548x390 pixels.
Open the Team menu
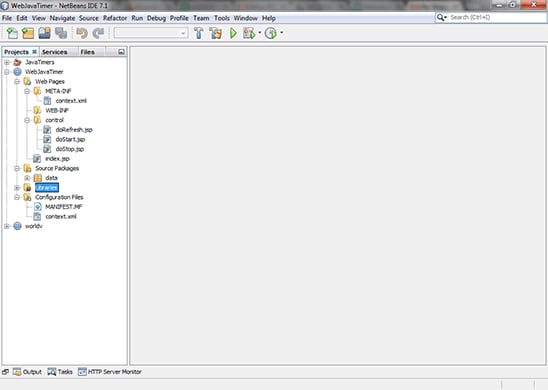pyautogui.click(x=201, y=18)
